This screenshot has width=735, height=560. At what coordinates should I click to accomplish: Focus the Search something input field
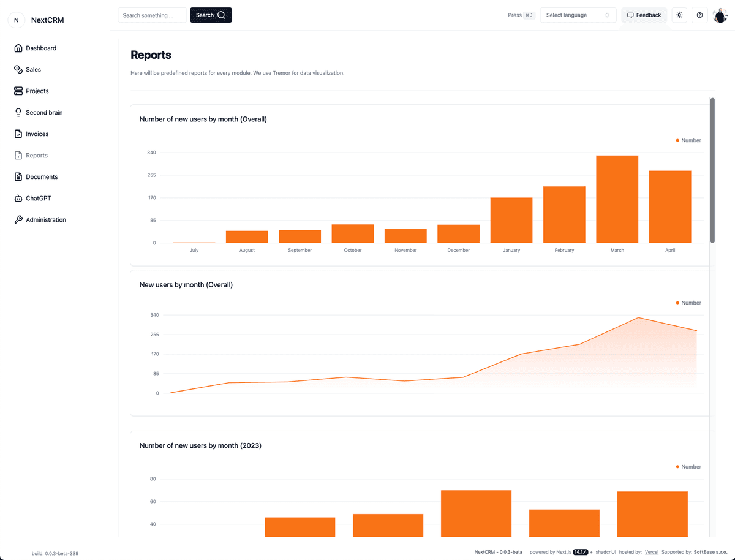pos(152,15)
